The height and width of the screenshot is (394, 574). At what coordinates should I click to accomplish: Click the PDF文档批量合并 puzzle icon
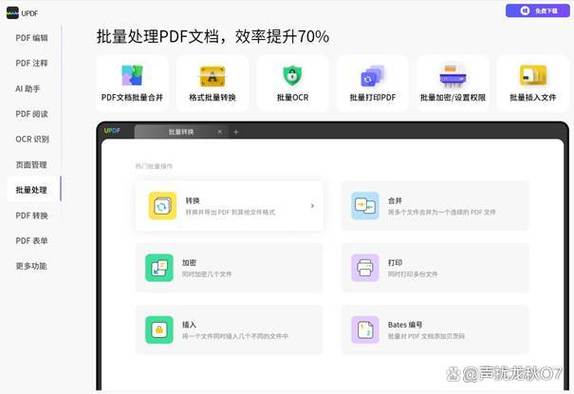(132, 75)
